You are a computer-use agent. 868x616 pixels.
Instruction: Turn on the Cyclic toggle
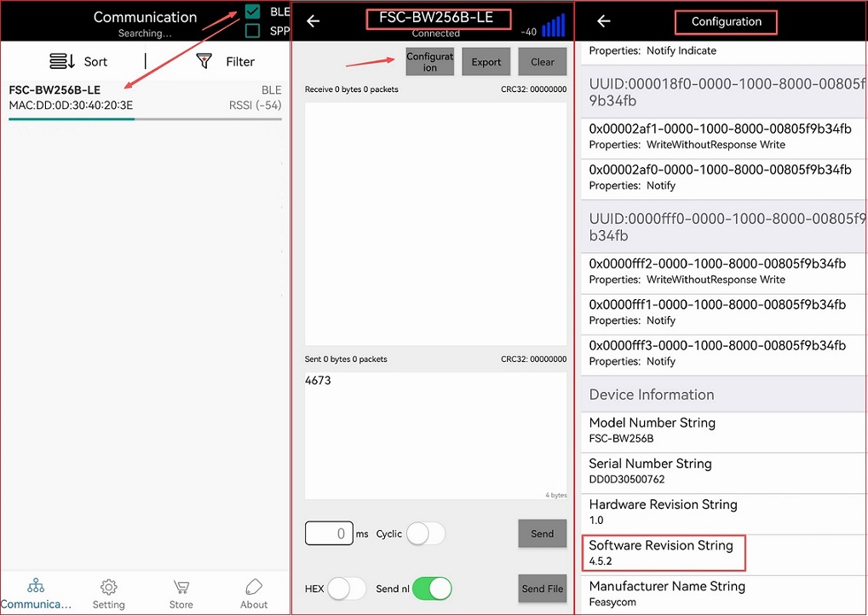click(425, 534)
